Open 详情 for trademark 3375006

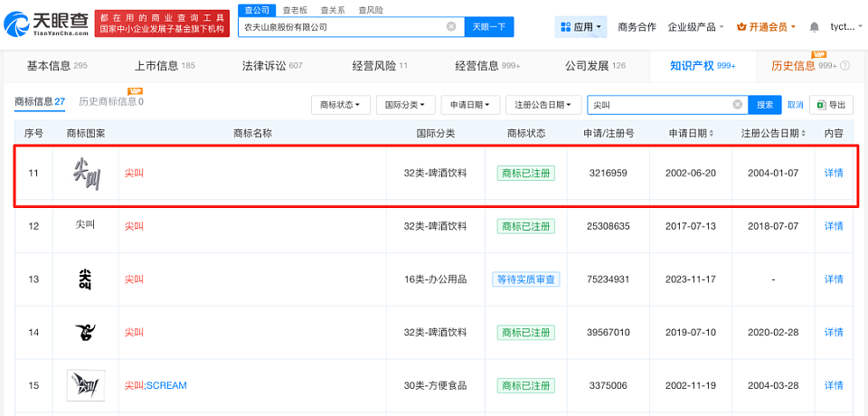(x=833, y=385)
